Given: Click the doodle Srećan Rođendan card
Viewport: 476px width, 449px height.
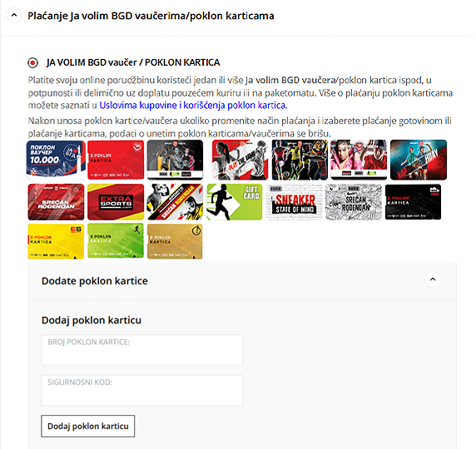Looking at the screenshot, I should 354,202.
